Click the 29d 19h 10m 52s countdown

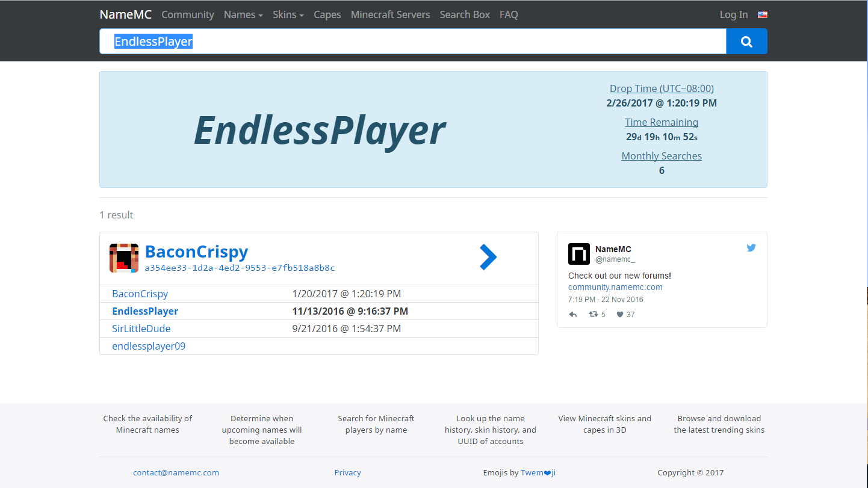662,137
